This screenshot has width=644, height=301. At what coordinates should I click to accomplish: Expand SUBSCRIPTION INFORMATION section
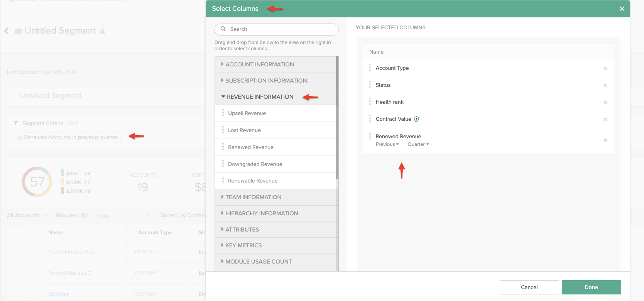click(x=276, y=81)
